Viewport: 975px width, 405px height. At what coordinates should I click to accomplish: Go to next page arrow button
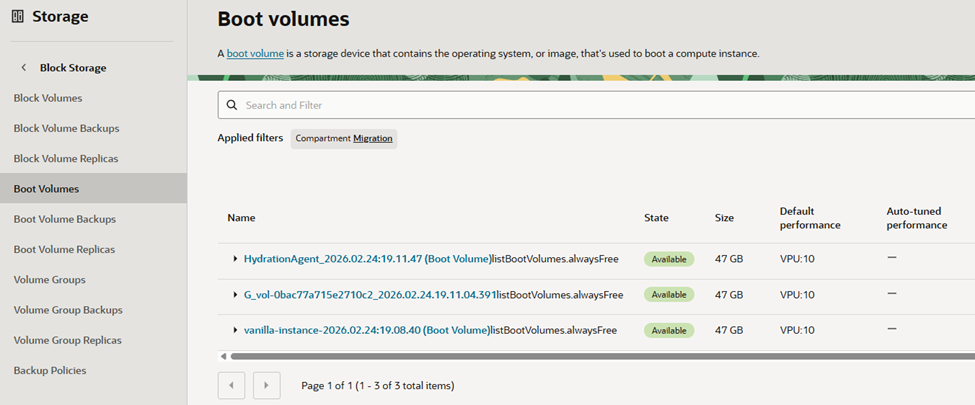click(x=266, y=384)
